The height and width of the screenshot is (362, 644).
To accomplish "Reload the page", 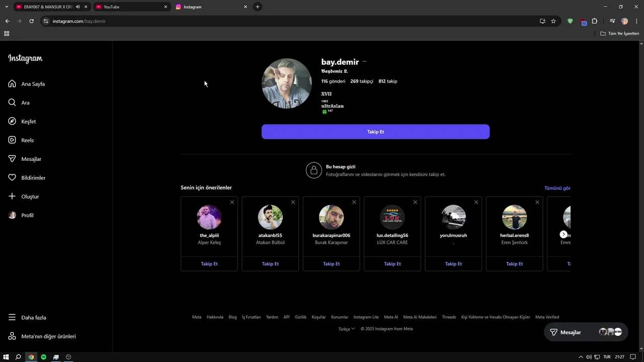I will 31,21.
